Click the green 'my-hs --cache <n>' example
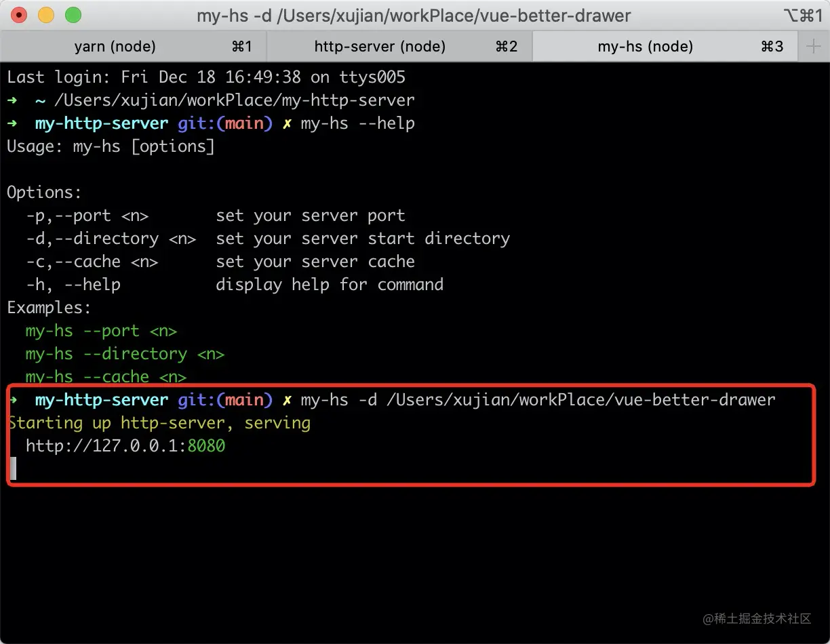830x644 pixels. point(106,376)
